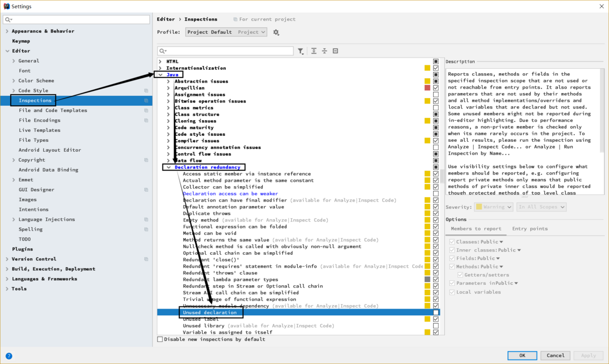This screenshot has width=609, height=364.
Task: Click the project-level icon beside Copyright
Action: coord(146,160)
